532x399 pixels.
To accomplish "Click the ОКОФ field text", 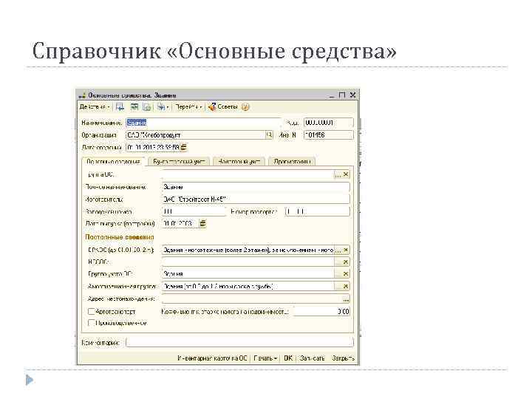I will pyautogui.click(x=248, y=250).
